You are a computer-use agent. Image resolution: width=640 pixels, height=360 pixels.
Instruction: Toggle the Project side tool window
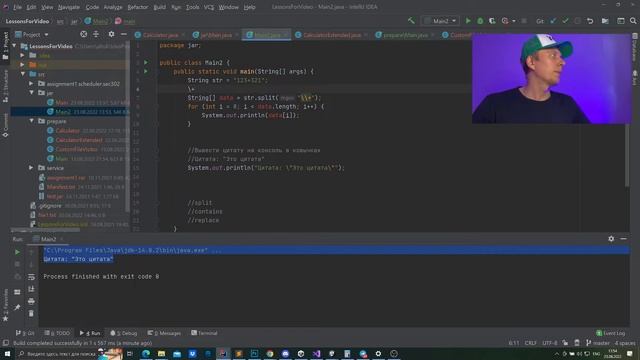coord(5,46)
